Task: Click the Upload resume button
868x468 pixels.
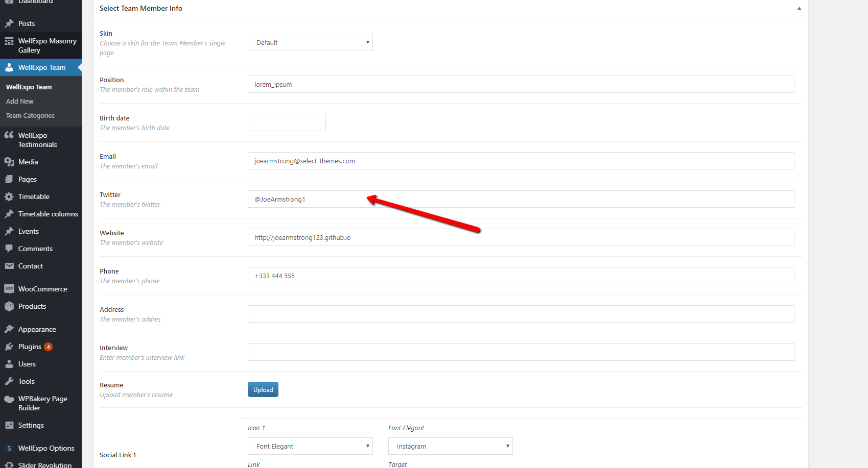Action: click(x=263, y=389)
